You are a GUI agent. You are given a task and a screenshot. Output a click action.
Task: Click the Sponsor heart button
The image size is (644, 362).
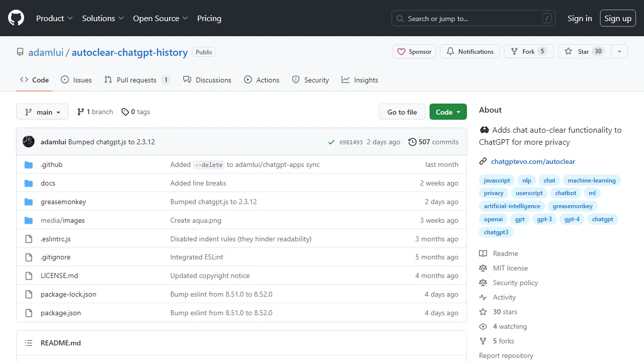[x=414, y=51]
